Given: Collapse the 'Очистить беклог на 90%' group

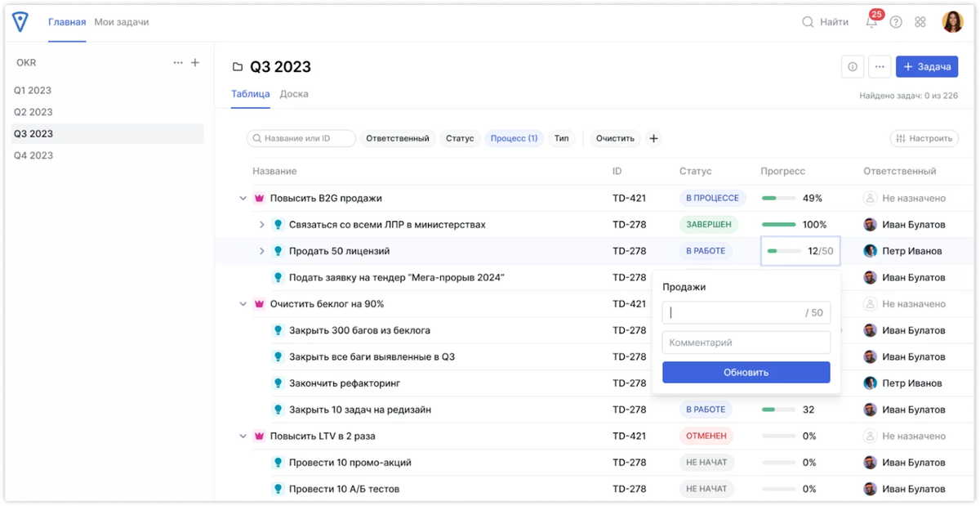Looking at the screenshot, I should click(x=243, y=303).
